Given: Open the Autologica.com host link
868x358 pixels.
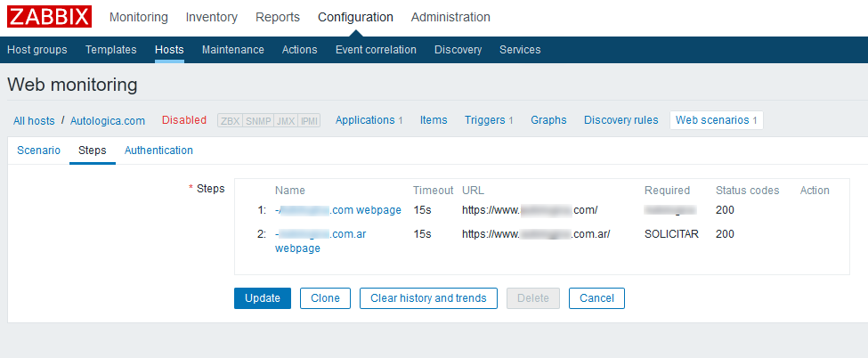Looking at the screenshot, I should coord(108,120).
